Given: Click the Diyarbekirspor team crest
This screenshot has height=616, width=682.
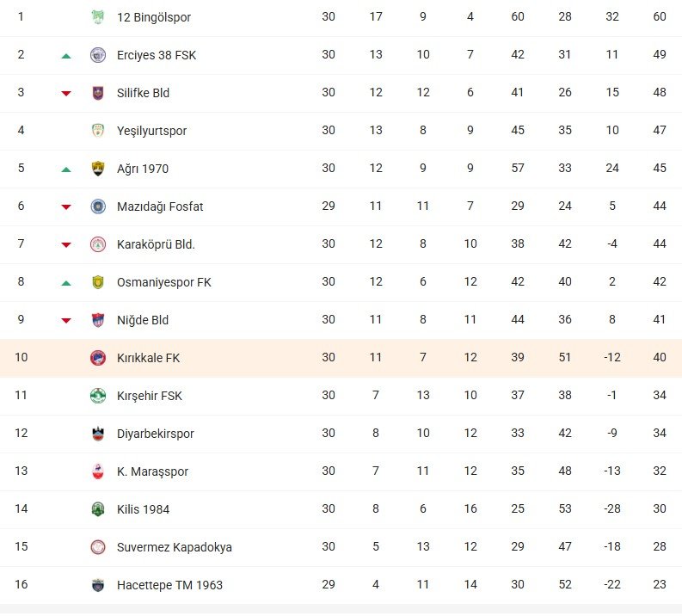Looking at the screenshot, I should click(x=97, y=434).
